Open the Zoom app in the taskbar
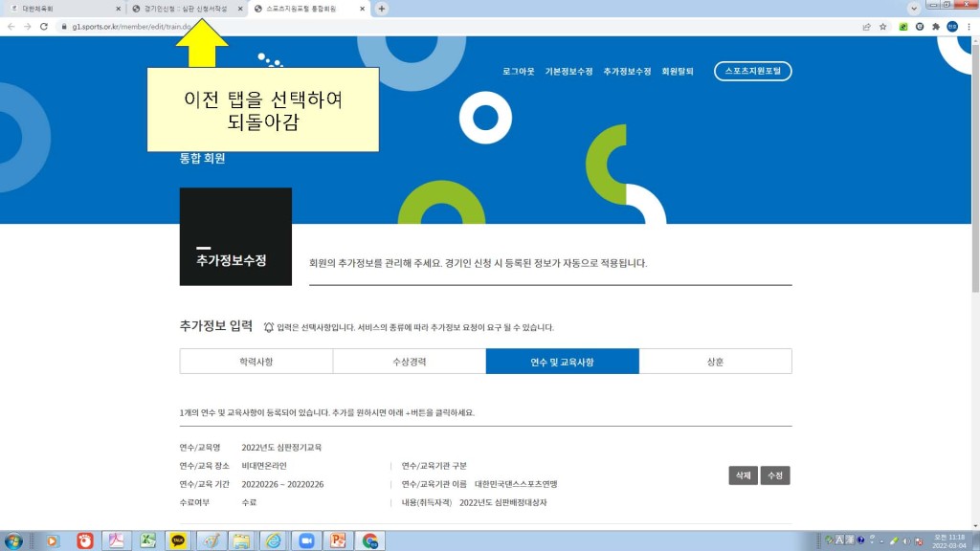 click(x=306, y=540)
